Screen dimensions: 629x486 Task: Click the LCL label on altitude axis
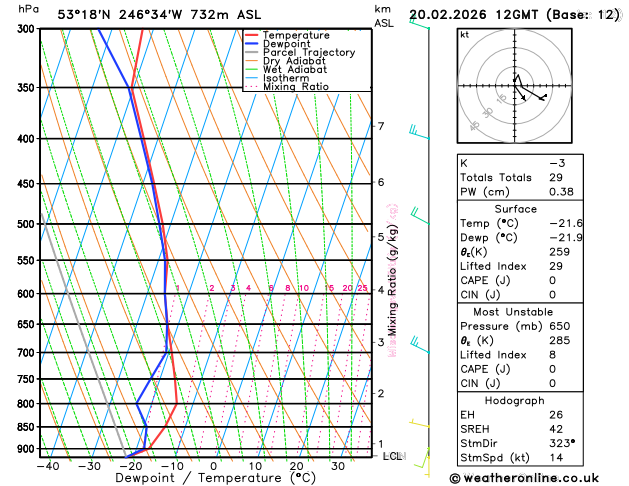tap(394, 456)
